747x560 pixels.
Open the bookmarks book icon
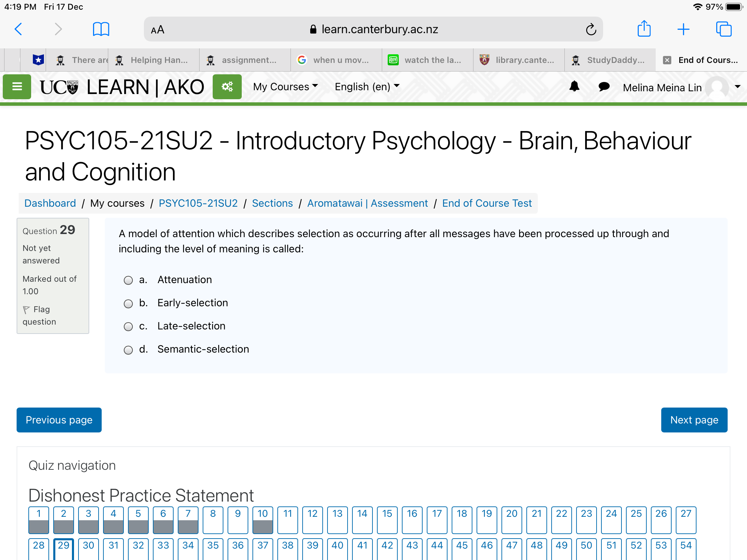pyautogui.click(x=101, y=29)
